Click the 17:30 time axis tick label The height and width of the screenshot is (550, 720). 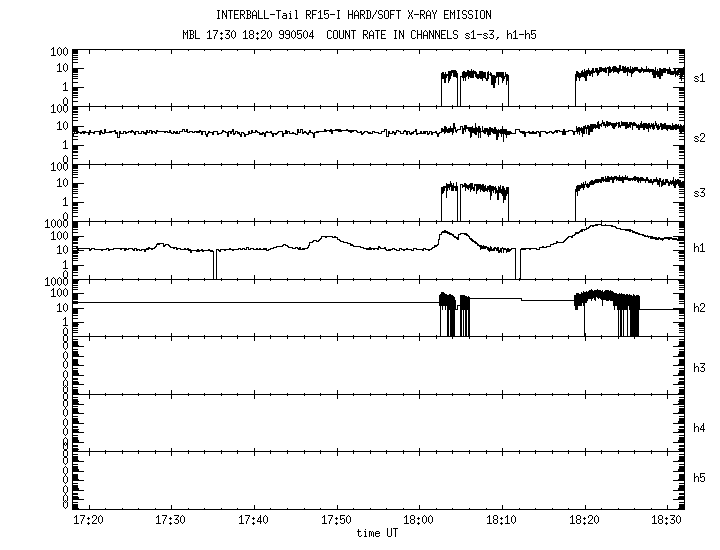tap(172, 521)
